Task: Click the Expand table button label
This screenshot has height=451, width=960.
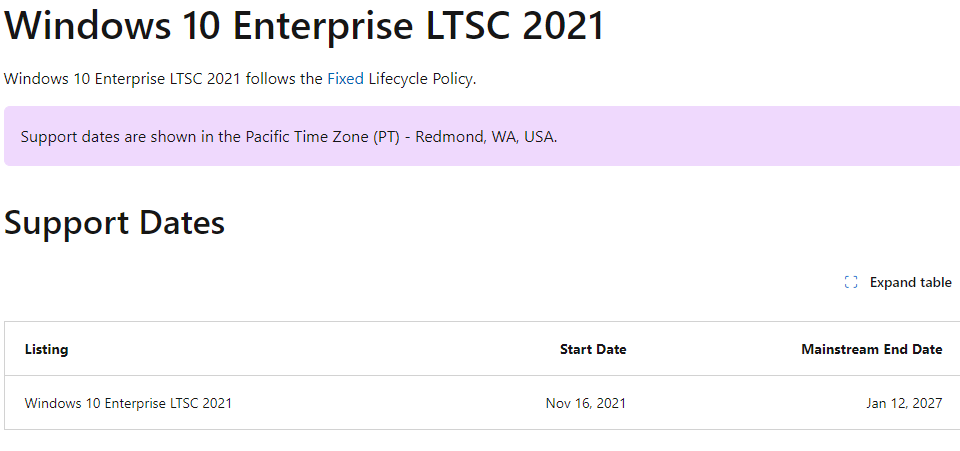Action: 910,282
